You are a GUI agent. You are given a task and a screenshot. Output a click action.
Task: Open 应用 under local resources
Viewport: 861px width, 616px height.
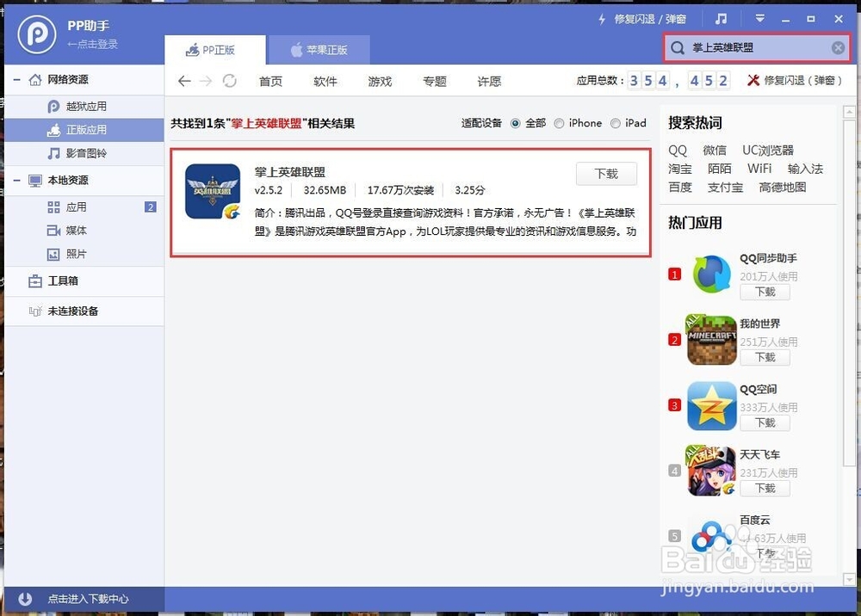point(84,206)
